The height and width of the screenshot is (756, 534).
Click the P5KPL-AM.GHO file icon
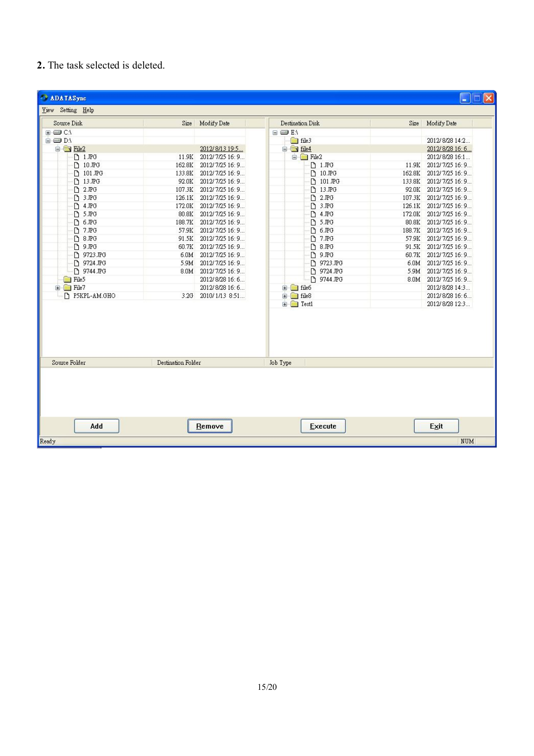click(67, 296)
